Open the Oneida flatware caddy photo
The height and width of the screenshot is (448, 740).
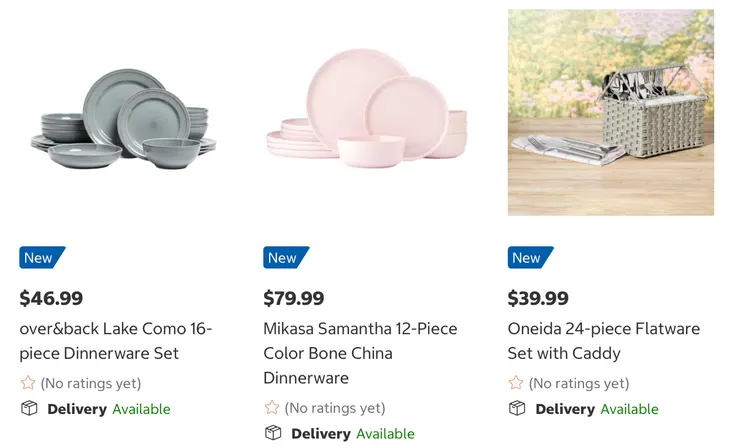[x=610, y=112]
